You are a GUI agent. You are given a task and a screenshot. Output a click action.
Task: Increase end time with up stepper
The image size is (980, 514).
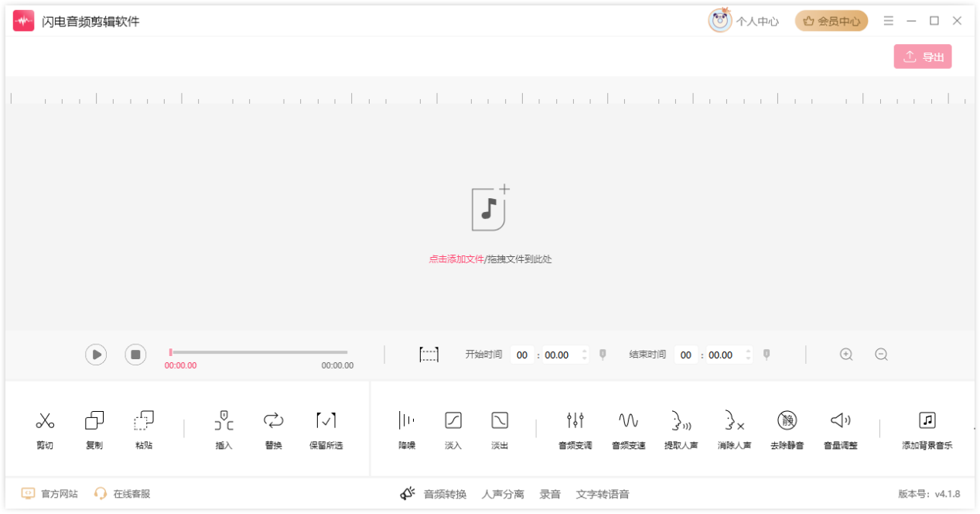tap(748, 351)
